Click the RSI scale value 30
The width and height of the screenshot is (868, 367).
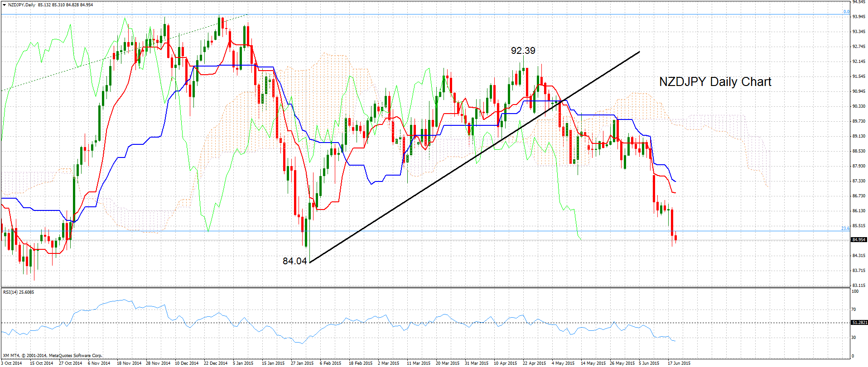coord(854,338)
